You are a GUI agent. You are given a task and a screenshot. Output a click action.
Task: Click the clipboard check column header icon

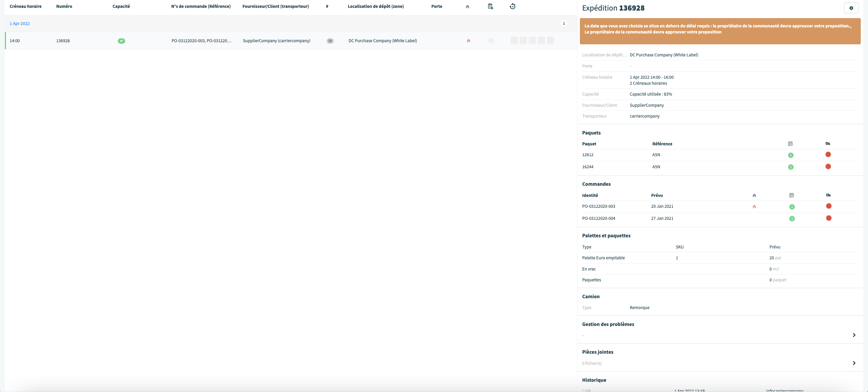pyautogui.click(x=490, y=6)
